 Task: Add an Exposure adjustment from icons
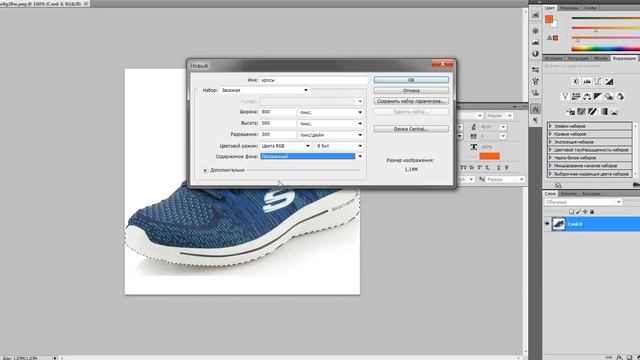point(609,82)
